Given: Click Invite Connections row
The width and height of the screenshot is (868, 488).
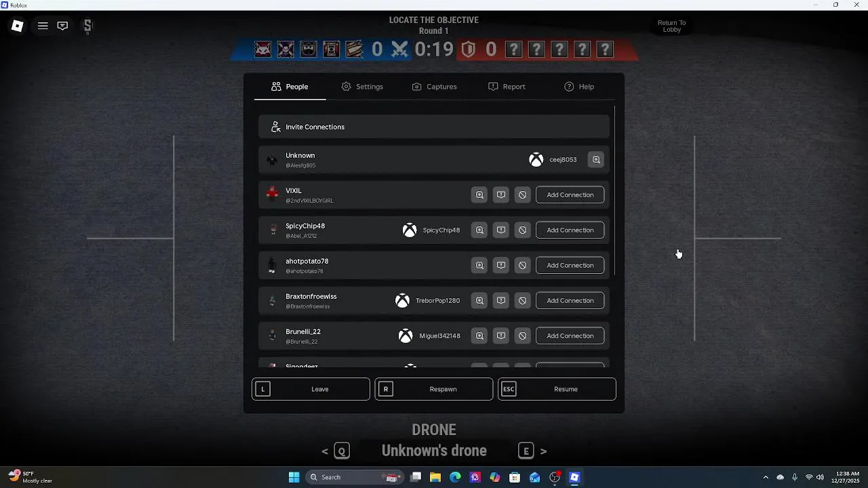Looking at the screenshot, I should [x=434, y=127].
